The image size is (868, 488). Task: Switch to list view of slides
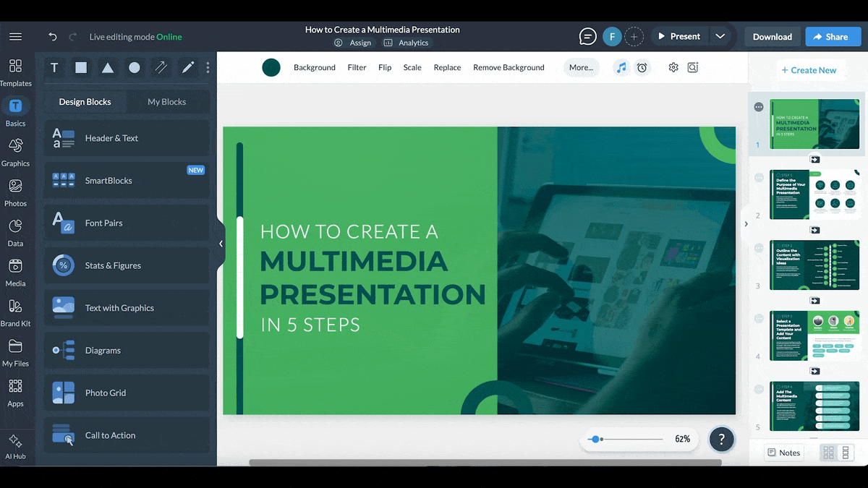tap(846, 453)
